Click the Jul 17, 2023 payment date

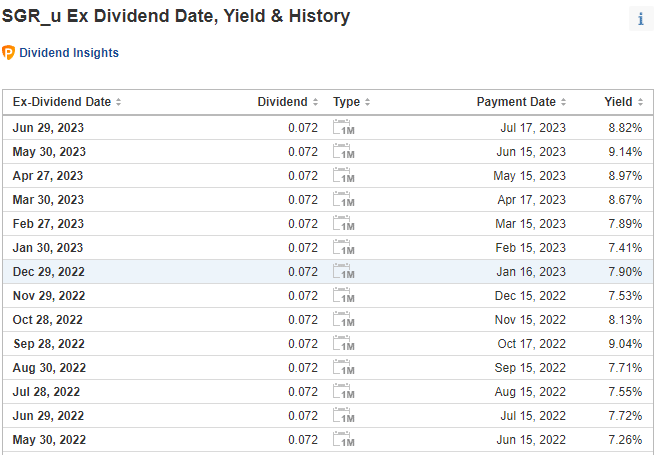click(x=532, y=128)
